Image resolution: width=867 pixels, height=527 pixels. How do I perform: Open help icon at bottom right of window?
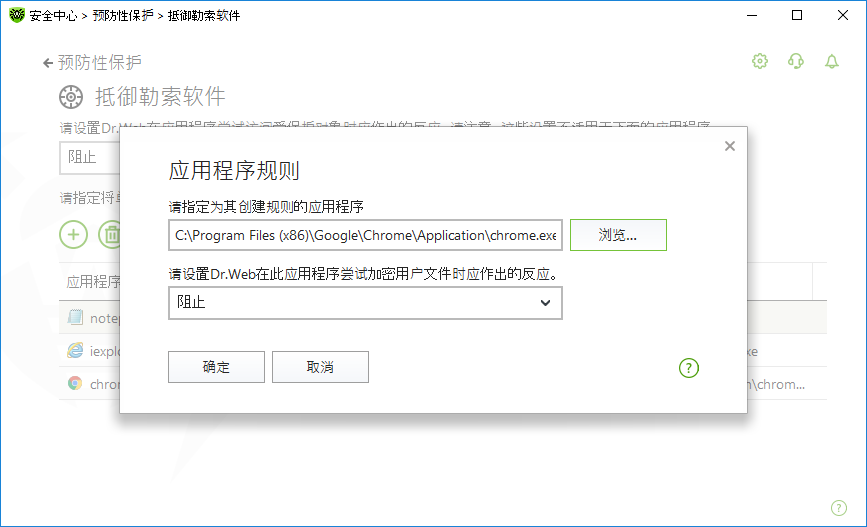[839, 508]
